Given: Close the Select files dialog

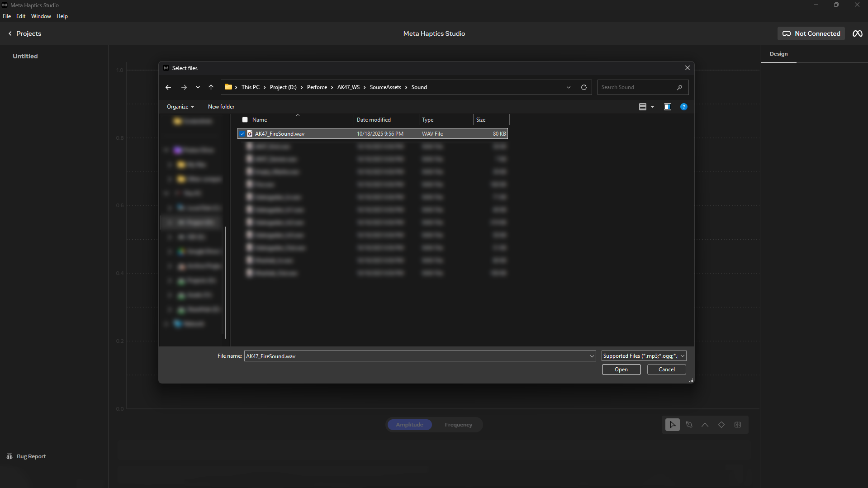Looking at the screenshot, I should [x=688, y=68].
